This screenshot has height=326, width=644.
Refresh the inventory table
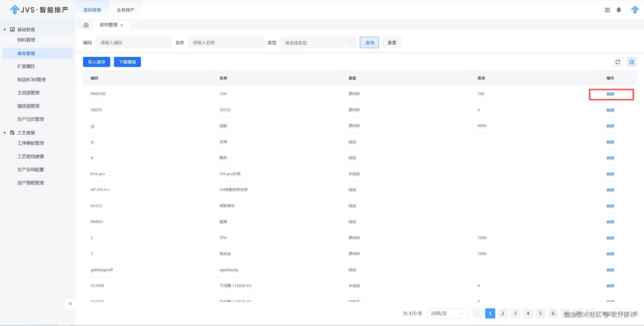[x=618, y=62]
